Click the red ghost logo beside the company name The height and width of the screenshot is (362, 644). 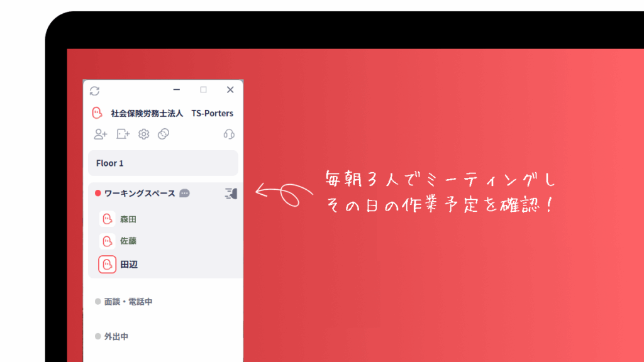(x=97, y=113)
